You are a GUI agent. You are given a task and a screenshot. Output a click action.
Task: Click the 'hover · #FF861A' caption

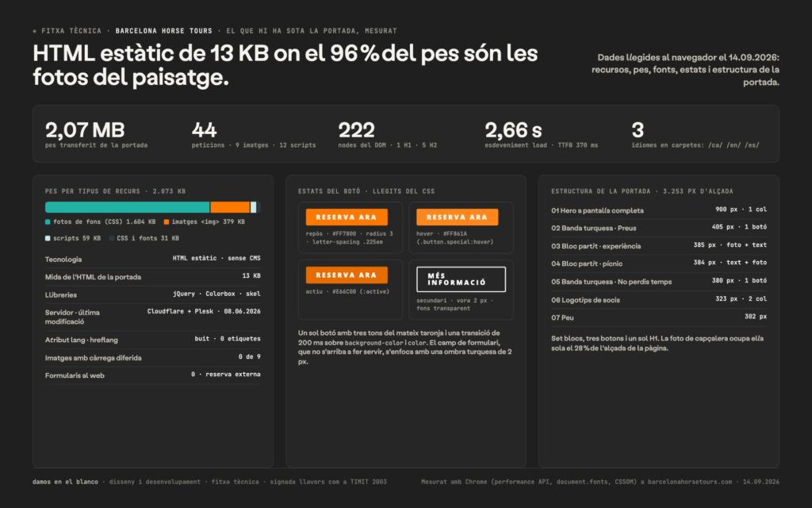[454, 238]
